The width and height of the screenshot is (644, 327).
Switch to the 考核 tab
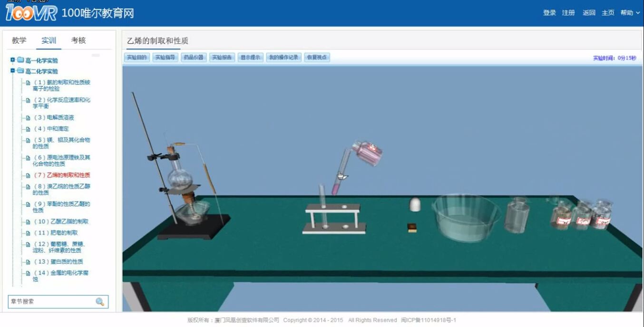coord(78,40)
